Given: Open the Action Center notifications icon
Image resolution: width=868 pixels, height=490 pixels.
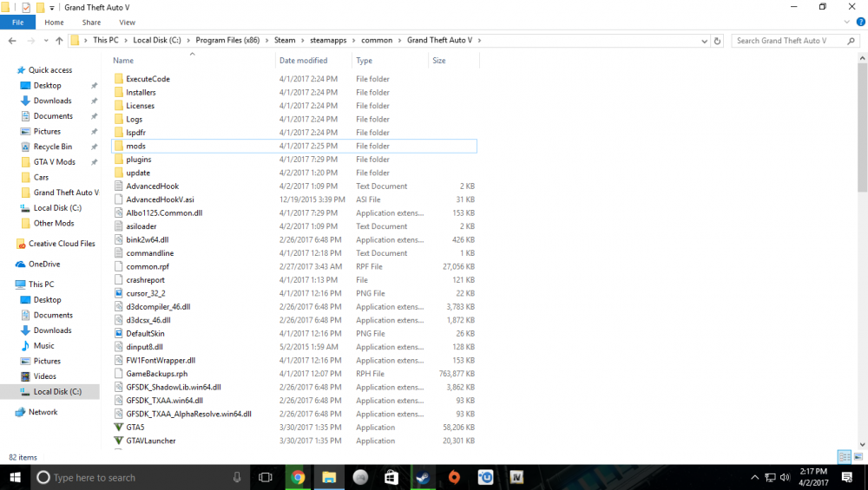Looking at the screenshot, I should point(847,477).
